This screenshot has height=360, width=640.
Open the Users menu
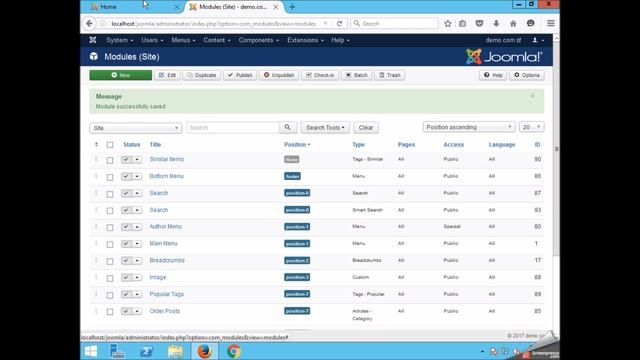point(152,40)
